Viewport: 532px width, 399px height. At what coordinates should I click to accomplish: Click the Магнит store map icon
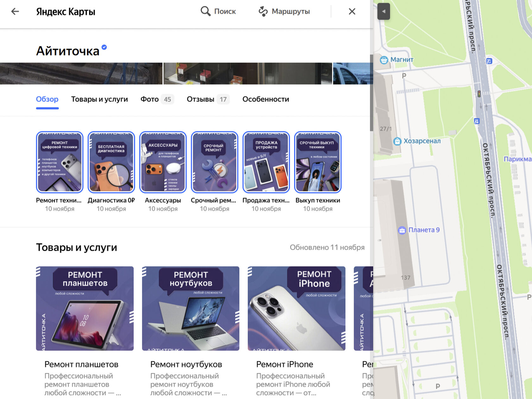tap(384, 60)
